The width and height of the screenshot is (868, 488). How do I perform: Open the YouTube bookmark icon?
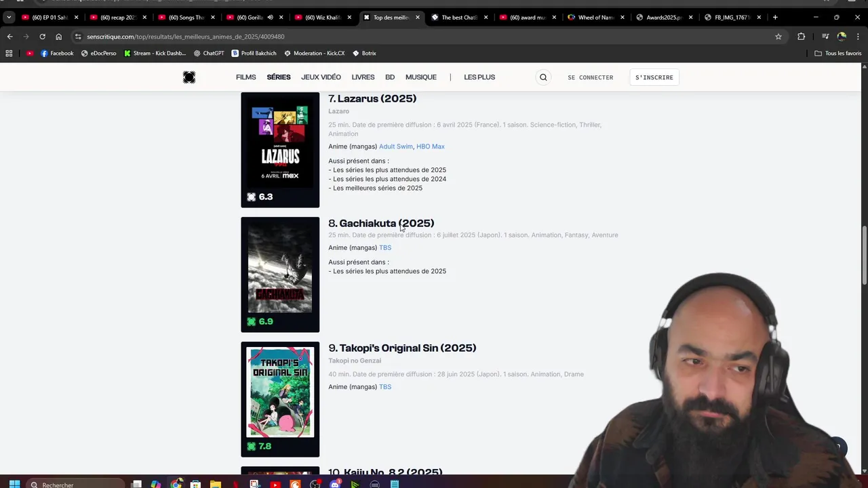30,53
